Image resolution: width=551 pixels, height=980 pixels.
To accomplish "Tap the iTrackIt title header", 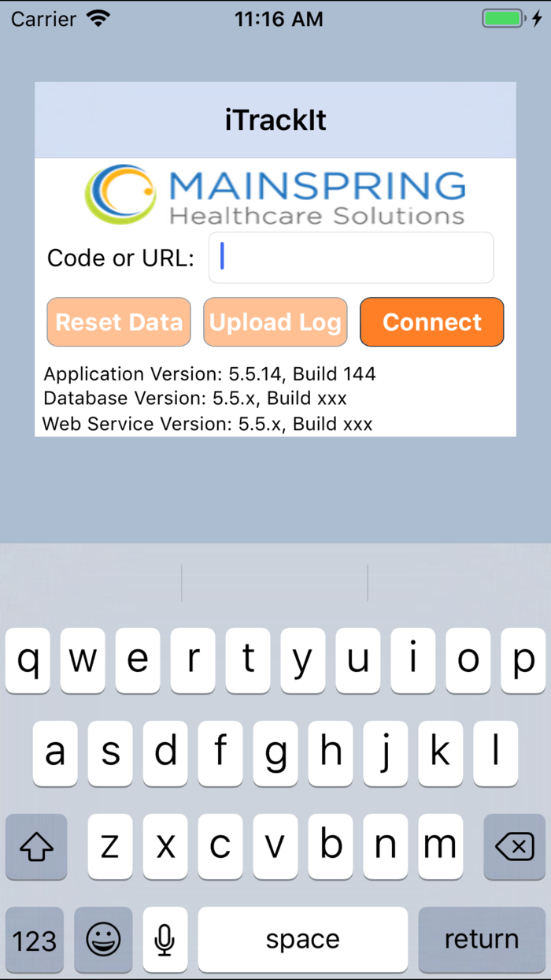I will [275, 121].
